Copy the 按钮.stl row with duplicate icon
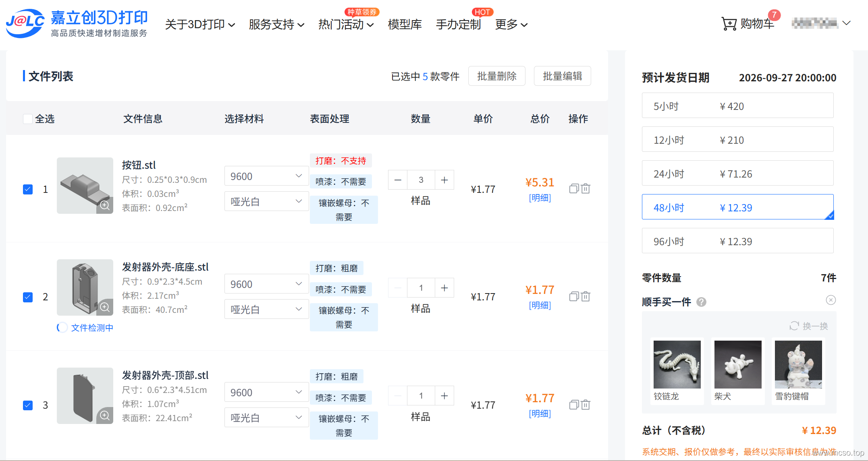The image size is (868, 461). tap(574, 188)
